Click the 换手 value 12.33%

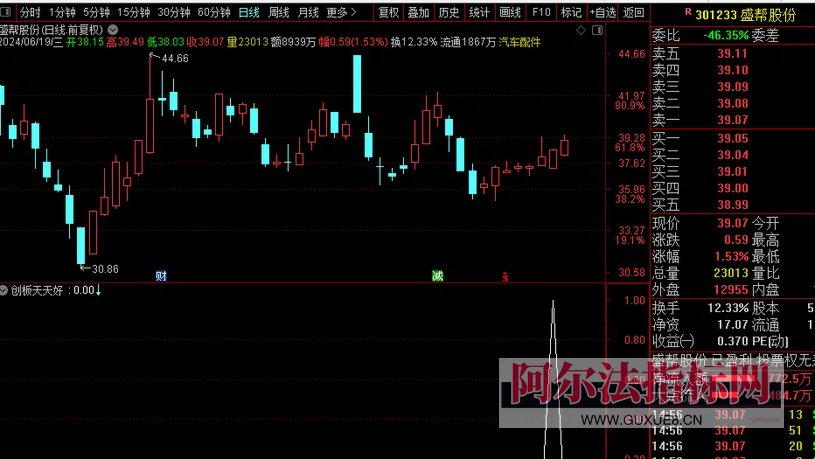pyautogui.click(x=728, y=308)
